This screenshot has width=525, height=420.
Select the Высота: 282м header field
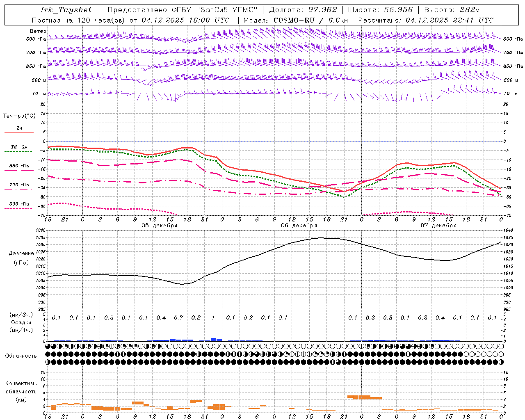(452, 10)
